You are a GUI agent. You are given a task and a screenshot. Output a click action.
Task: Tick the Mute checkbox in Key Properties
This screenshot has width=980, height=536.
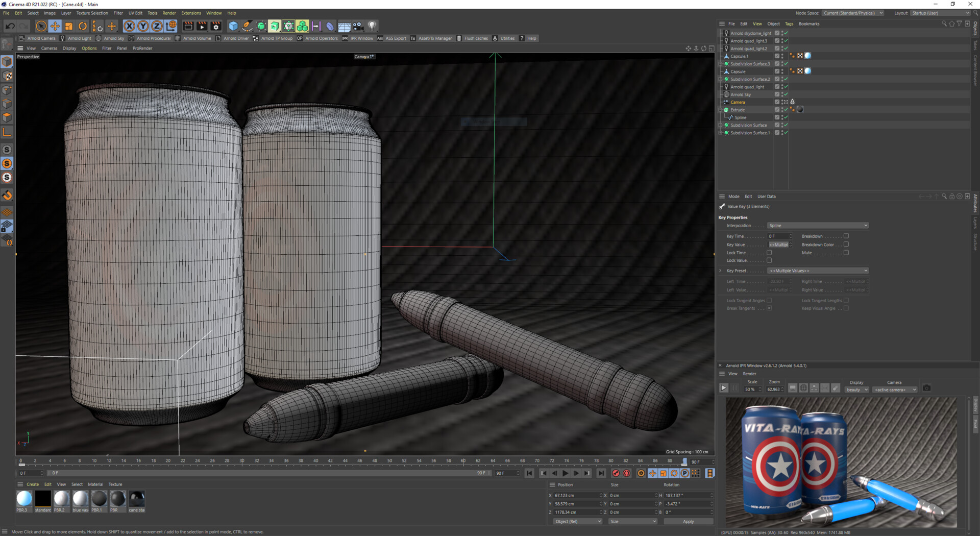[x=846, y=253]
